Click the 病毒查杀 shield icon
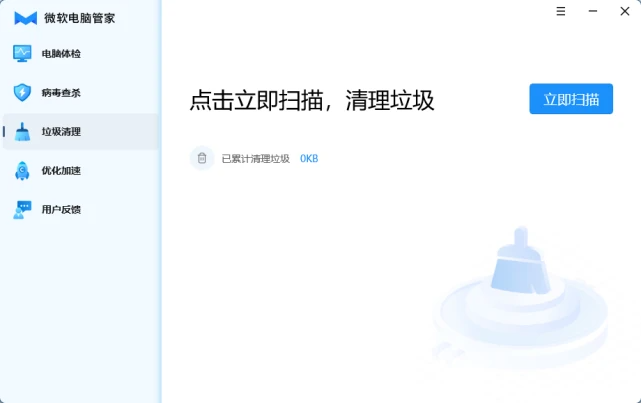This screenshot has height=403, width=641. tap(22, 92)
